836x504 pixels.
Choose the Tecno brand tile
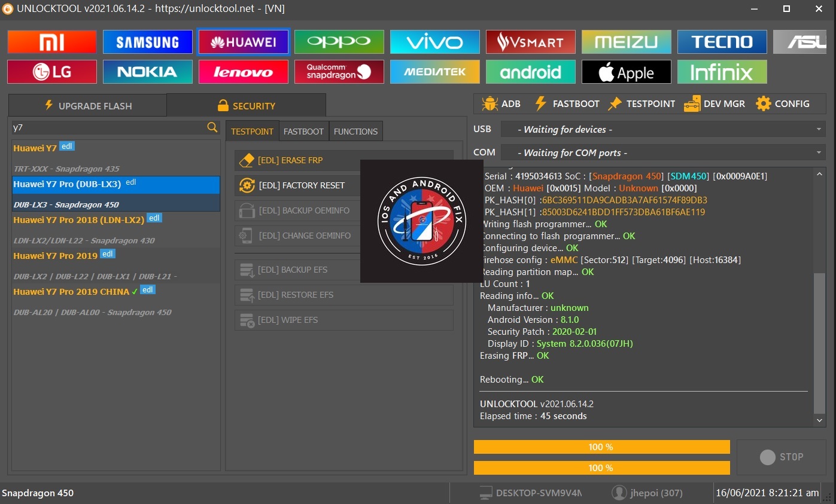(722, 42)
